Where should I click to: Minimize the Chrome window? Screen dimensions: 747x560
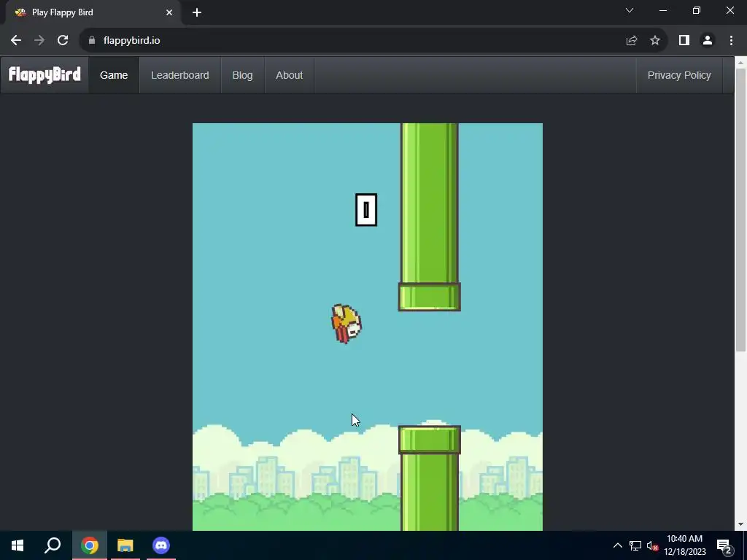click(x=663, y=10)
